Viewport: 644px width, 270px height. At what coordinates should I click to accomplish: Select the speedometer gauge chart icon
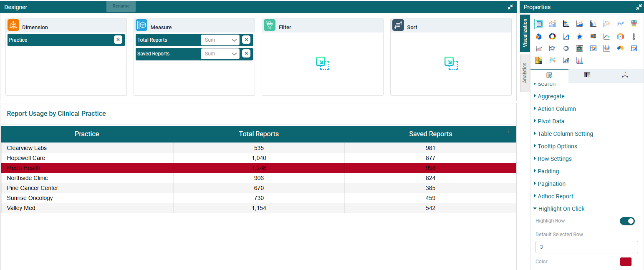(620, 36)
